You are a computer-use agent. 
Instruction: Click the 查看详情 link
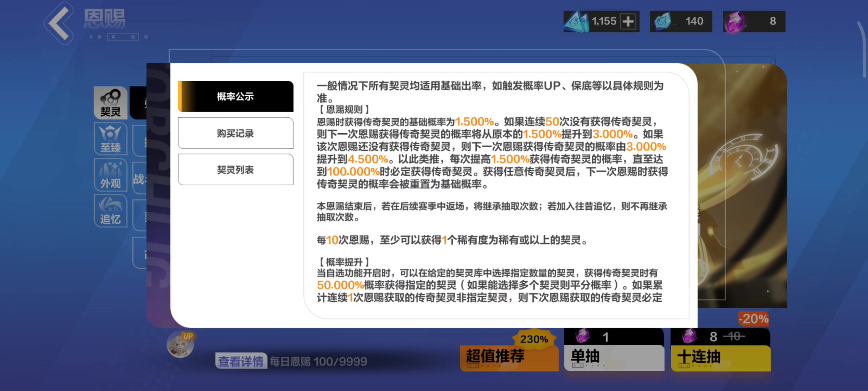click(241, 361)
